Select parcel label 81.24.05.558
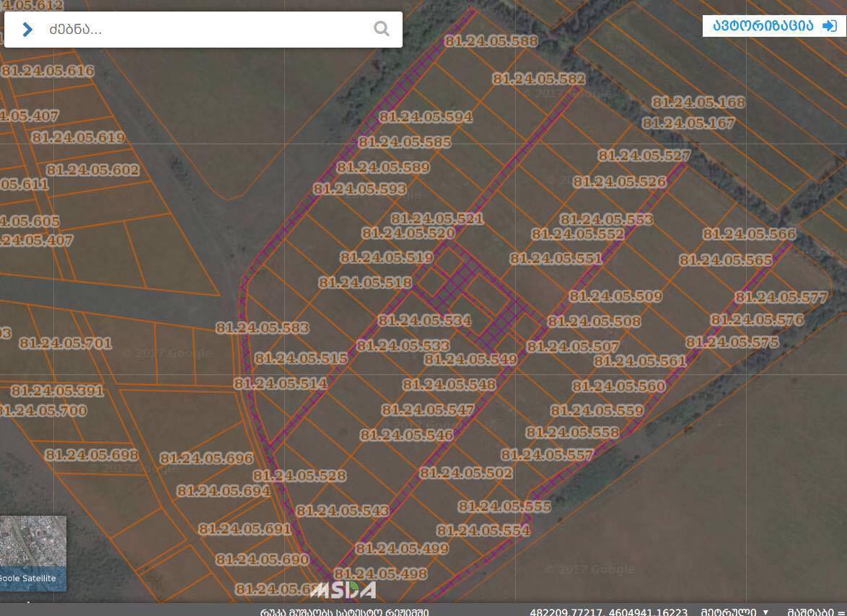 [572, 433]
